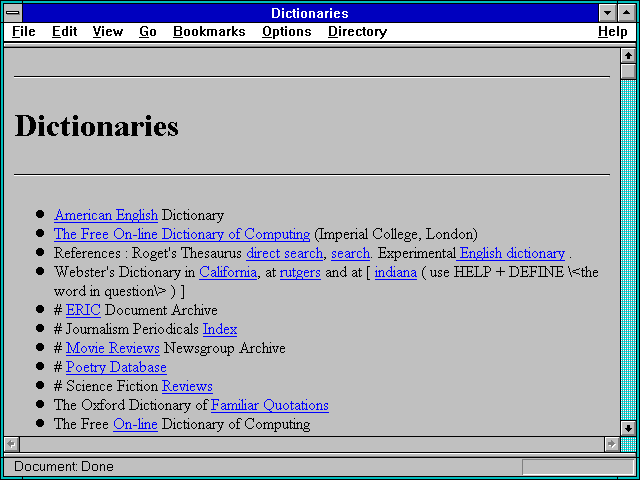Viewport: 640px width, 480px height.
Task: Click the vertical scrollbar thumb
Action: 628,71
